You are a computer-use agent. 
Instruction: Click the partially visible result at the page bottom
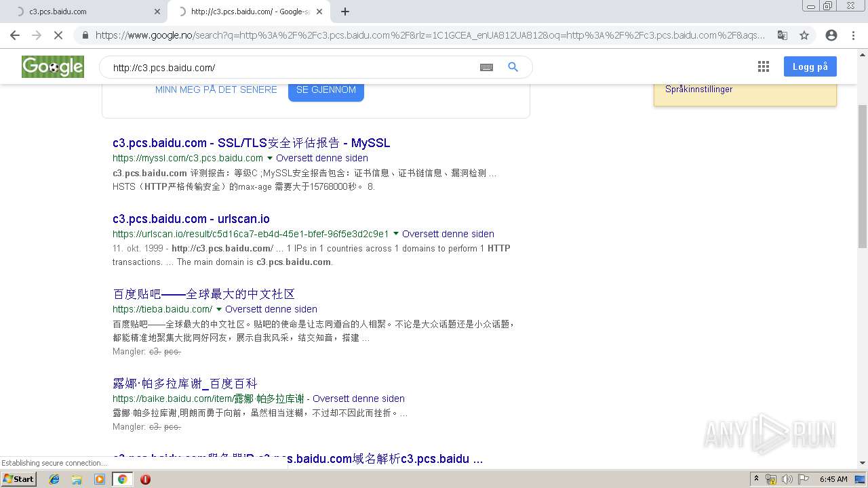pyautogui.click(x=298, y=459)
